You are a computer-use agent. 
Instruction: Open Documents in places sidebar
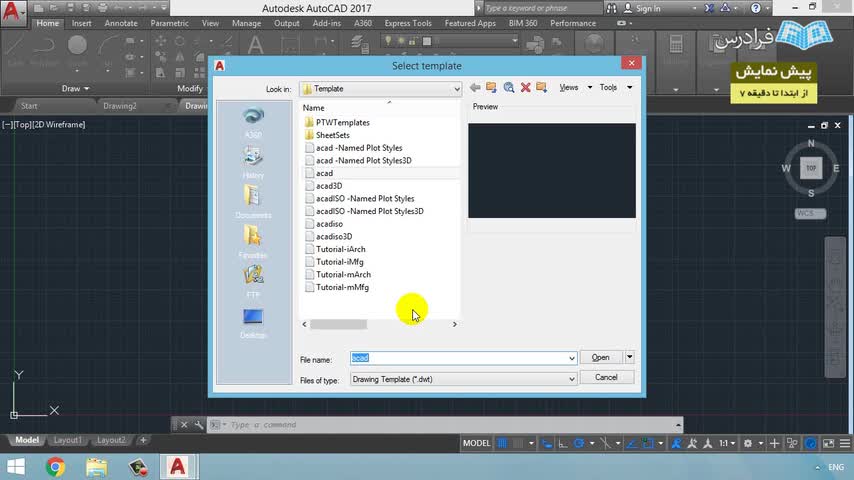pos(253,202)
